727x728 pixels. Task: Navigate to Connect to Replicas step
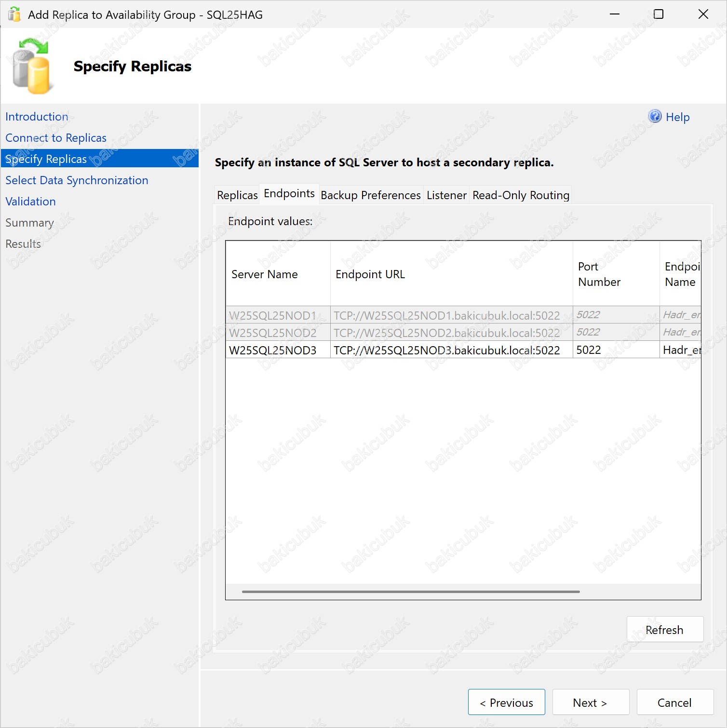[x=56, y=138]
